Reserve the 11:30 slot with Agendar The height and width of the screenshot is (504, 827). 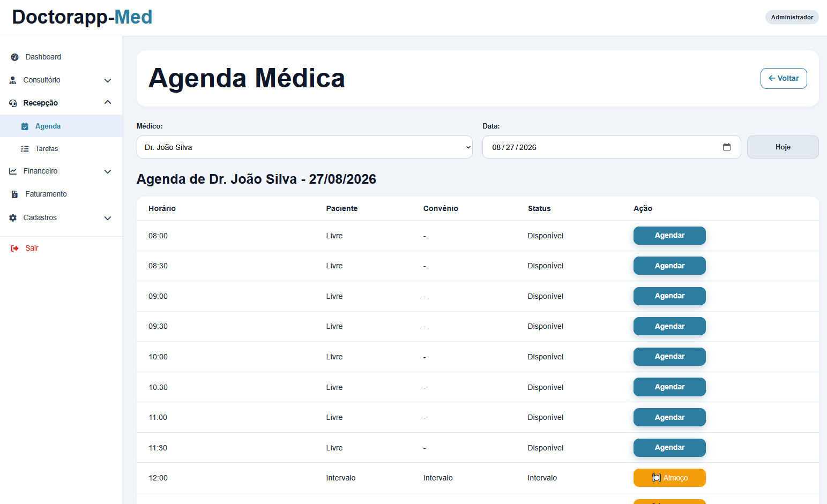tap(669, 448)
